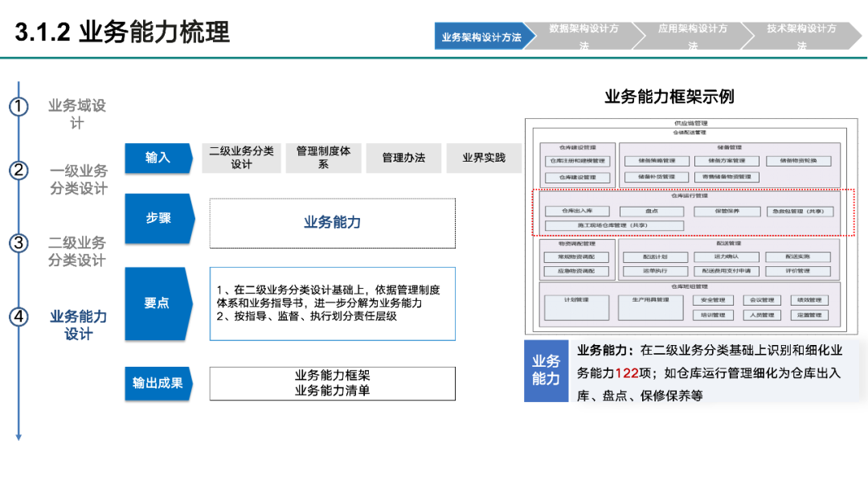Click the 仓库注册和建模管理 box
This screenshot has height=489, width=868.
pos(577,161)
